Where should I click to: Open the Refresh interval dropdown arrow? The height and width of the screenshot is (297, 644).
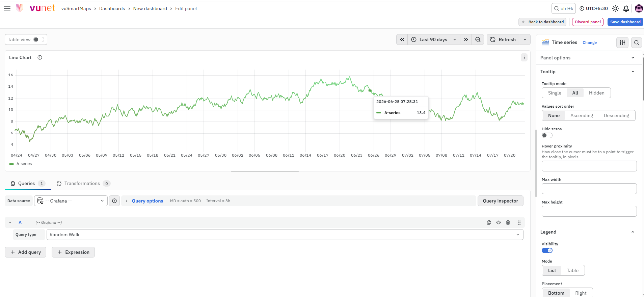tap(525, 39)
